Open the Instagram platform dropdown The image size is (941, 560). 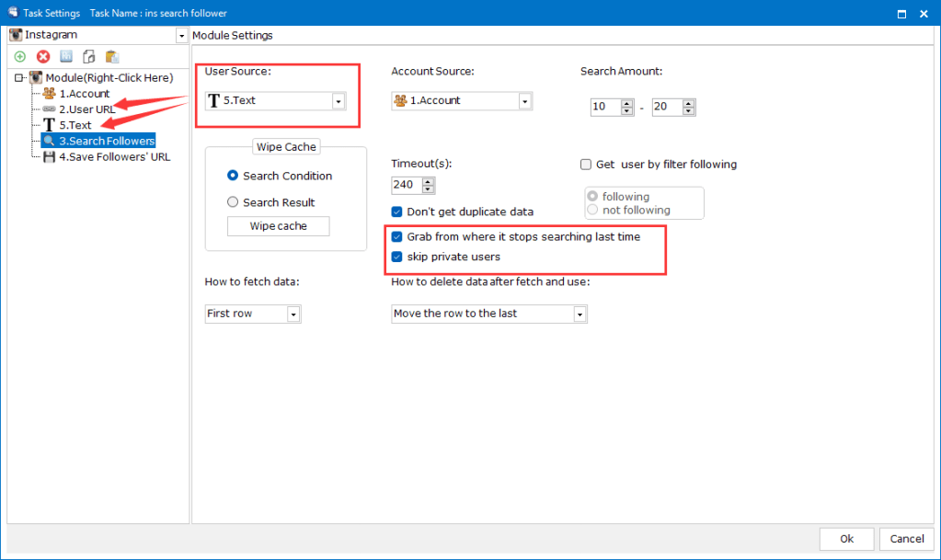point(181,35)
